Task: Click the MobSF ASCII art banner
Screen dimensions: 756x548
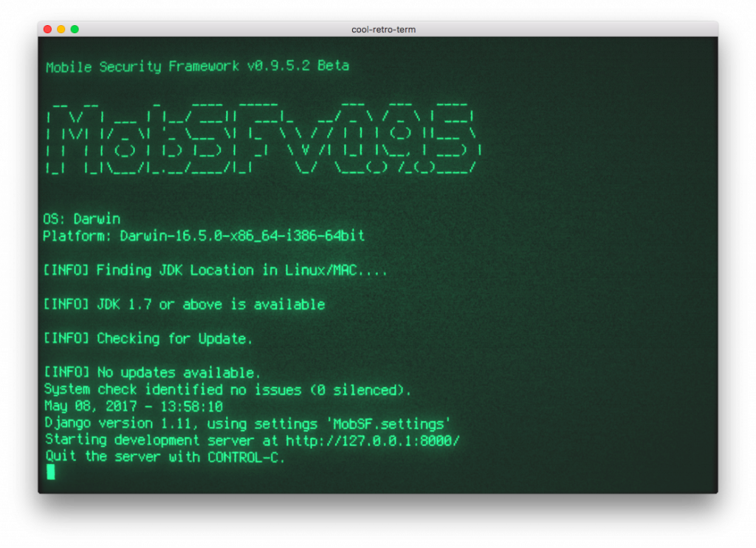Action: tap(264, 138)
